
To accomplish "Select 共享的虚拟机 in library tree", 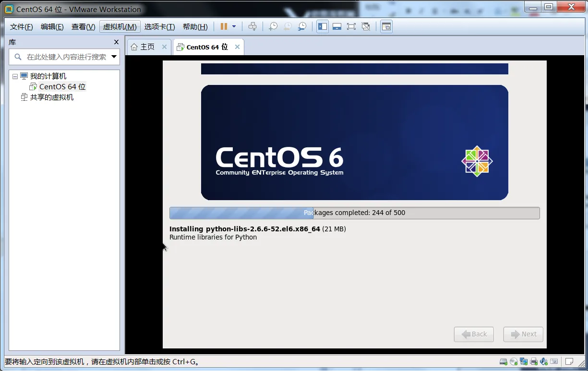I will [x=52, y=97].
